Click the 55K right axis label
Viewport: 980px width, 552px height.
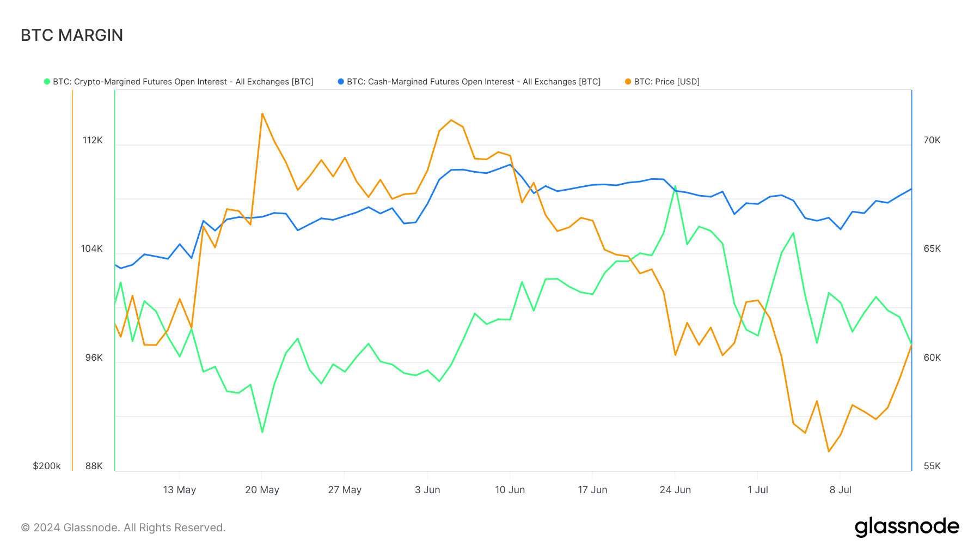point(932,466)
